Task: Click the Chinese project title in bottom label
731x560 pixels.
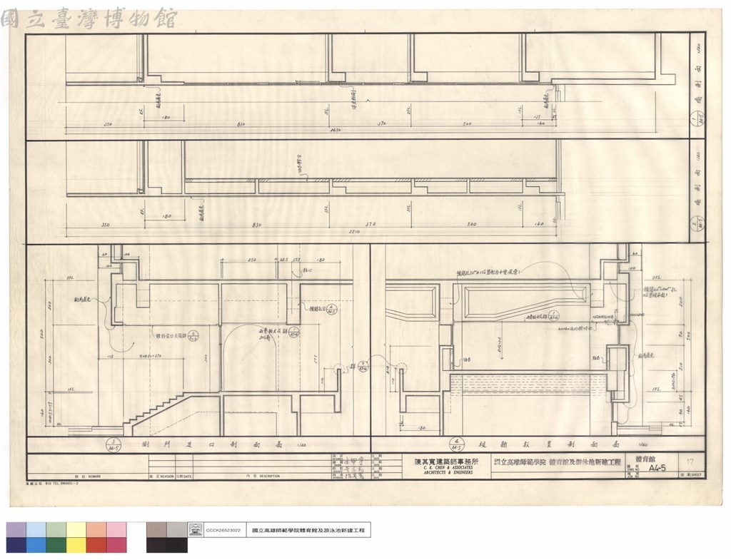Action: [x=308, y=530]
